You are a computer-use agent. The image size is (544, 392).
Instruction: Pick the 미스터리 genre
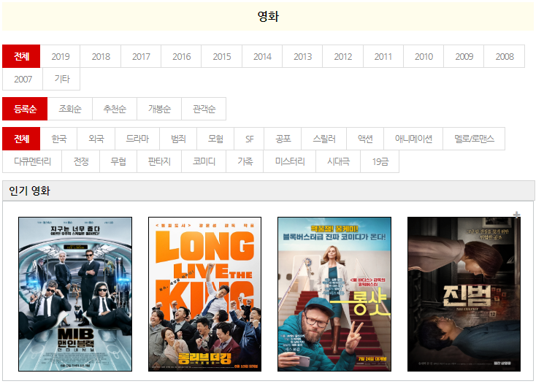point(290,161)
